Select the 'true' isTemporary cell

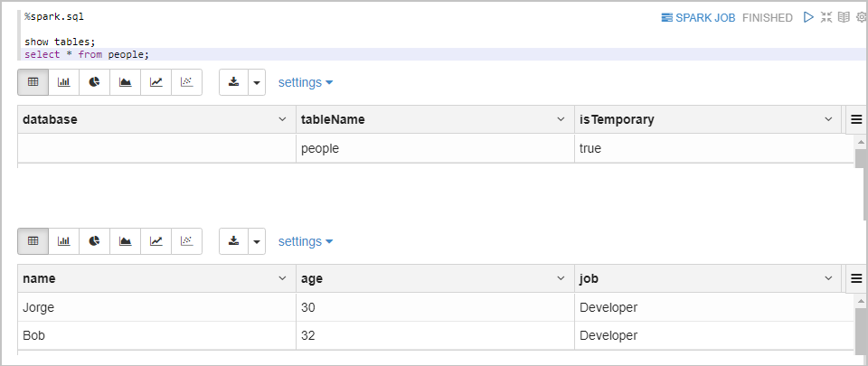[x=714, y=148]
